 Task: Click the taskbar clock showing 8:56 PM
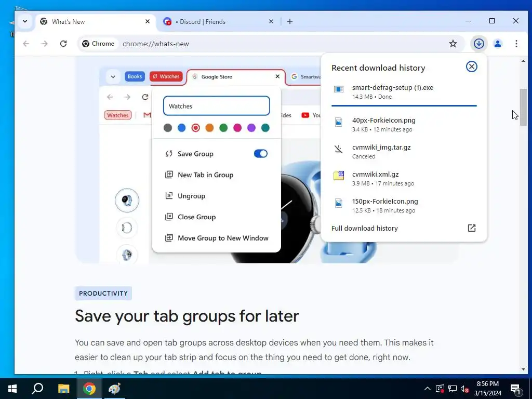487,389
